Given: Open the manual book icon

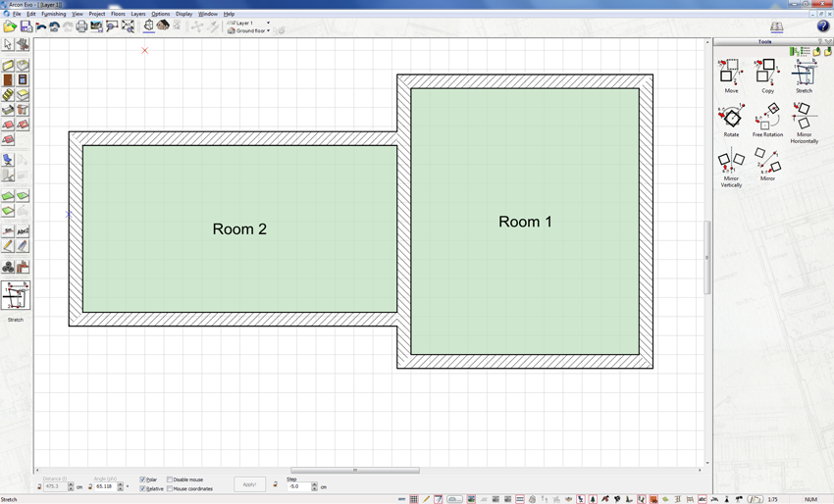Looking at the screenshot, I should 776,26.
